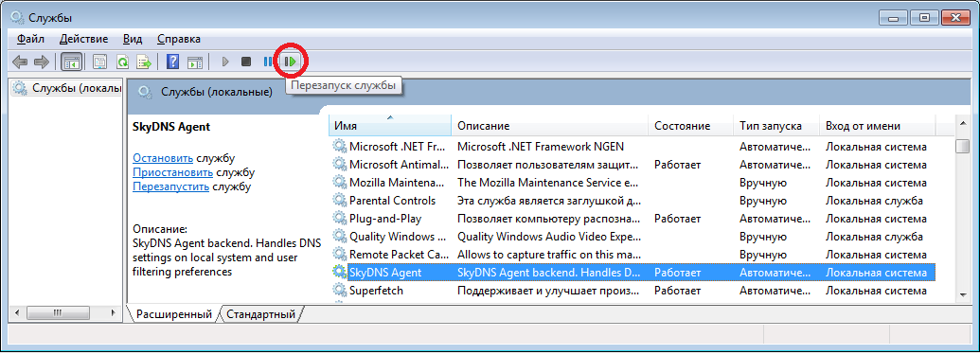980x355 pixels.
Task: Click the Back arrow toolbar icon
Action: coord(20,62)
